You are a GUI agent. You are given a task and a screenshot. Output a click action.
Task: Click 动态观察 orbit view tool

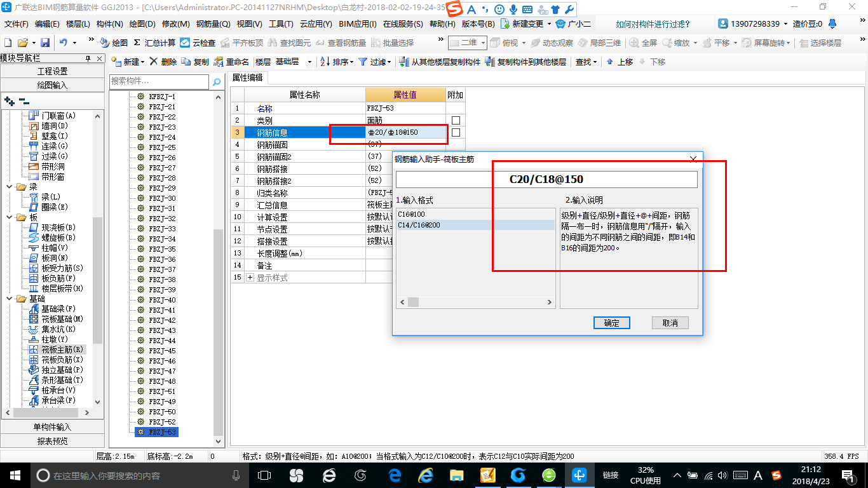click(x=552, y=43)
